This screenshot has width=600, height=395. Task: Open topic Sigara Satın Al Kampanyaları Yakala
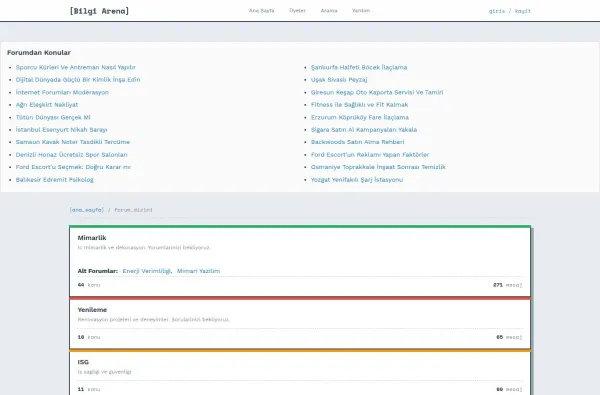point(364,130)
